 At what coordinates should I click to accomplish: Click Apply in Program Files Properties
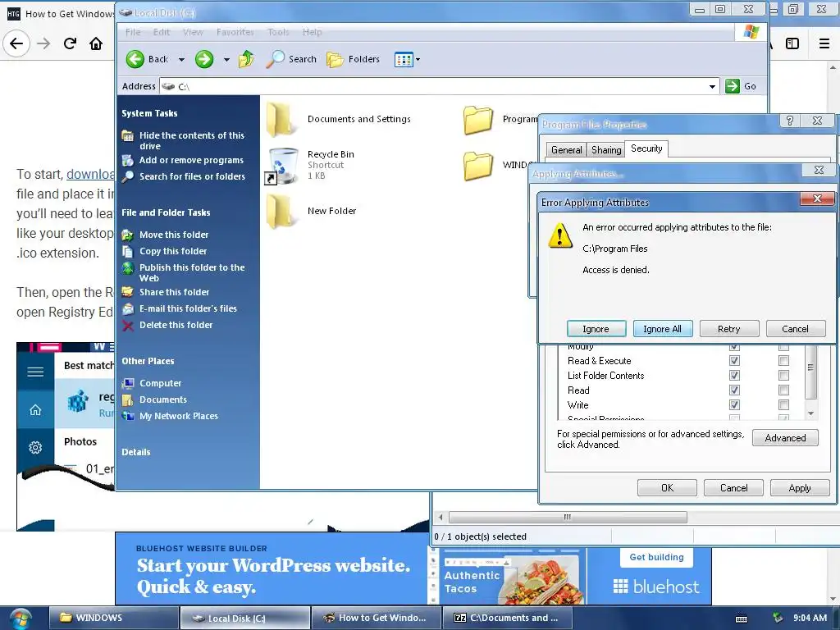point(799,488)
